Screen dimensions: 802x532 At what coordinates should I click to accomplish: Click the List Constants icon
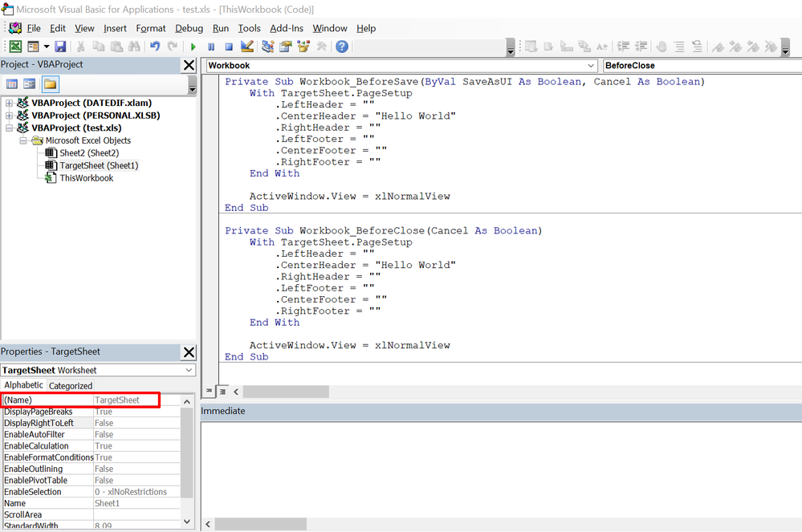point(549,47)
